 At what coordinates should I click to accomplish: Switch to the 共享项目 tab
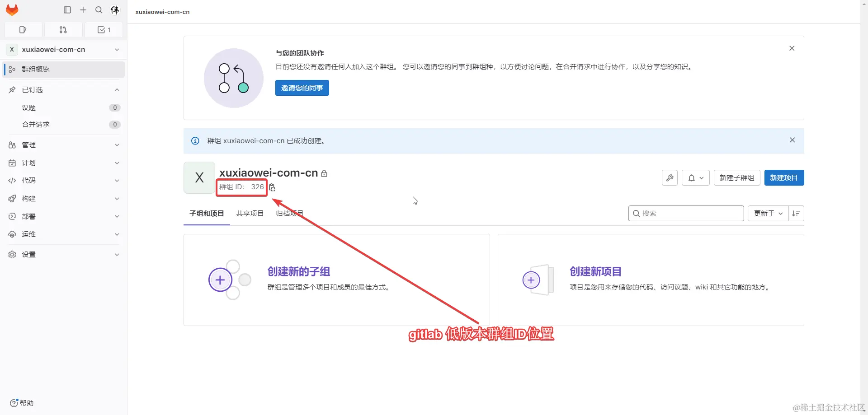[x=250, y=214]
